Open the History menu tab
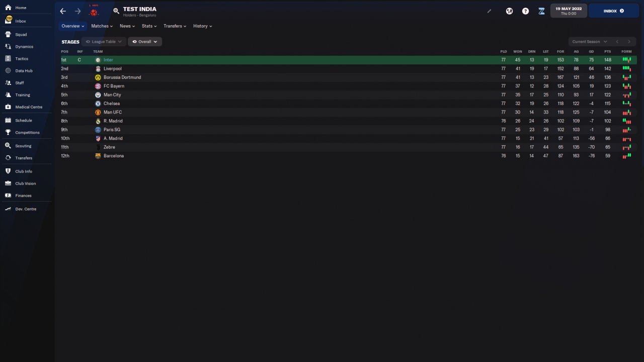Screen dimensions: 644x362 pyautogui.click(x=202, y=26)
